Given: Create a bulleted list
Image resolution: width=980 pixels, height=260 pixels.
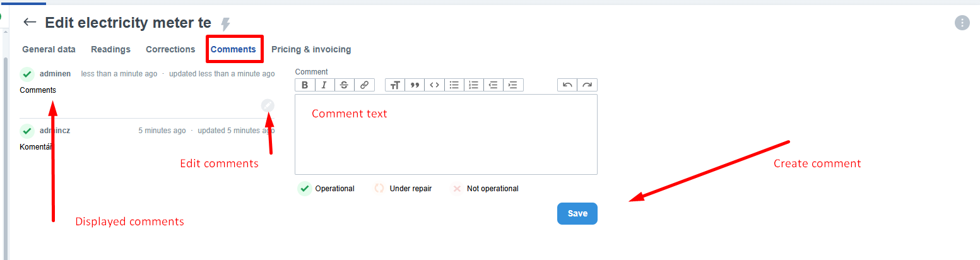Looking at the screenshot, I should (454, 85).
